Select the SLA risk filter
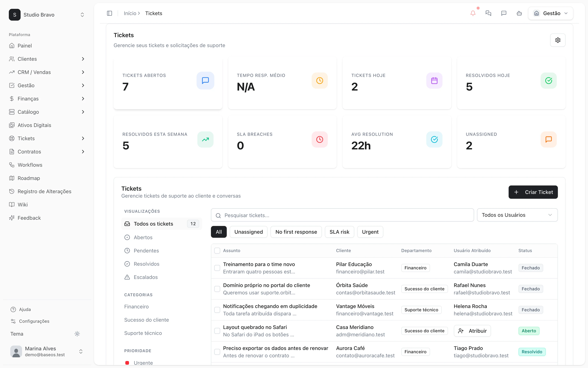This screenshot has height=368, width=588. coord(339,232)
